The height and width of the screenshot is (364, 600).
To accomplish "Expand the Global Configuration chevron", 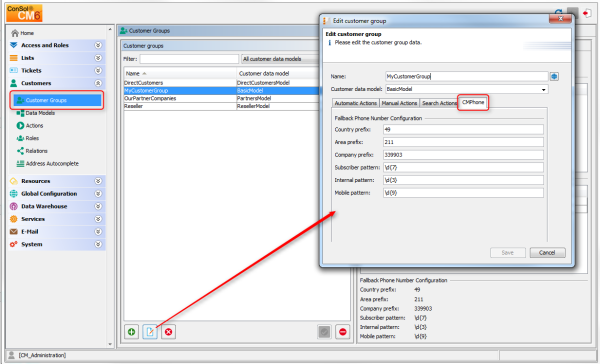I will click(x=98, y=194).
